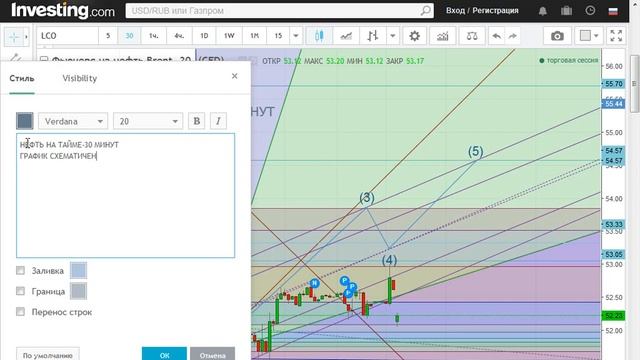Take chart snapshot with camera icon
Image resolution: width=640 pixels, height=360 pixels.
click(557, 36)
